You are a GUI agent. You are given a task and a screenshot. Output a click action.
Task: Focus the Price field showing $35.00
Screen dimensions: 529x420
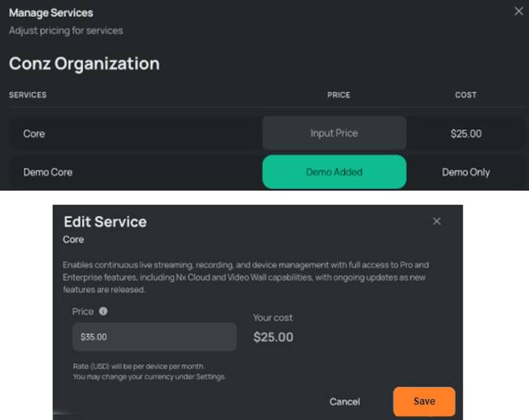pos(154,337)
